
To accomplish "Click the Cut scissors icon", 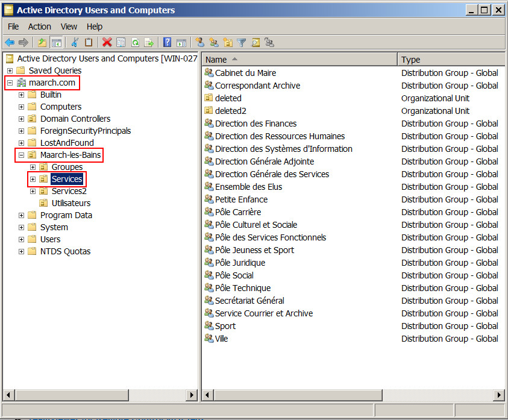I will 74,42.
